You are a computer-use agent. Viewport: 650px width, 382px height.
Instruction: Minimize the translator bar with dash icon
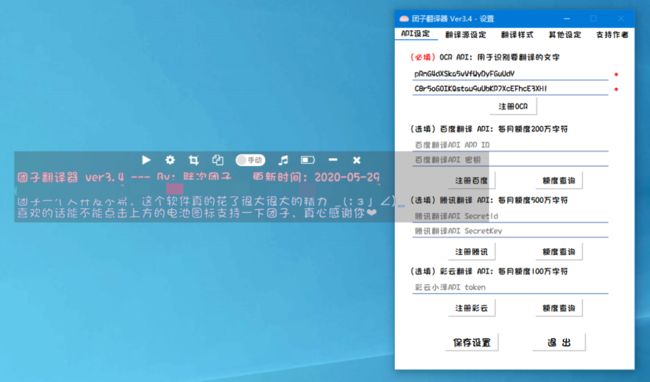tap(332, 160)
